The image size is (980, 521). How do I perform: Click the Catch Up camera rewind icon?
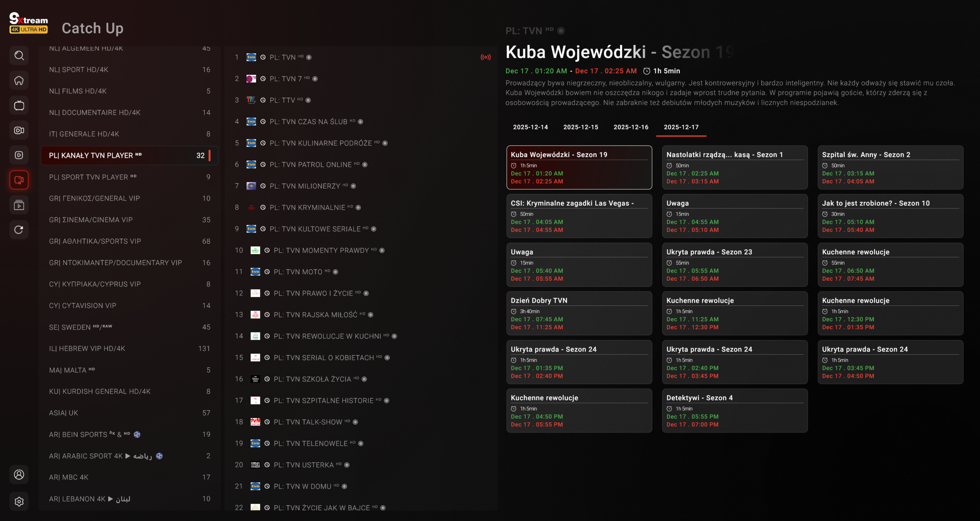coord(19,180)
